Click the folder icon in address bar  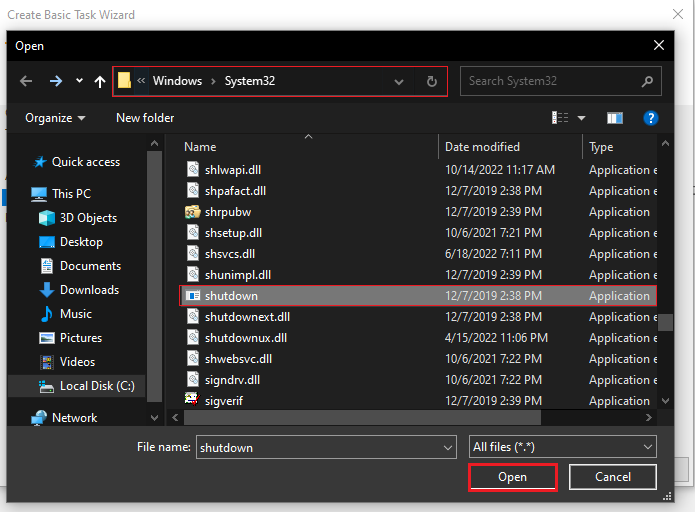[125, 81]
